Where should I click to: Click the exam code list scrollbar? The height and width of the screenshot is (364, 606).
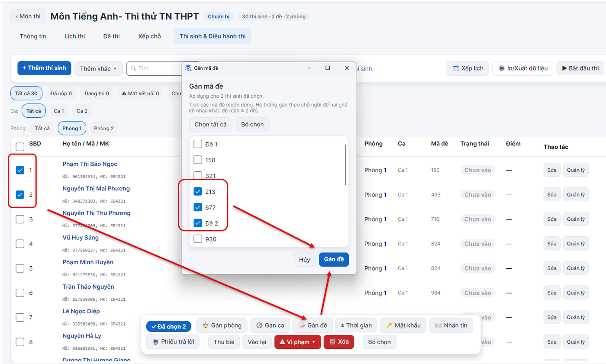click(x=345, y=164)
